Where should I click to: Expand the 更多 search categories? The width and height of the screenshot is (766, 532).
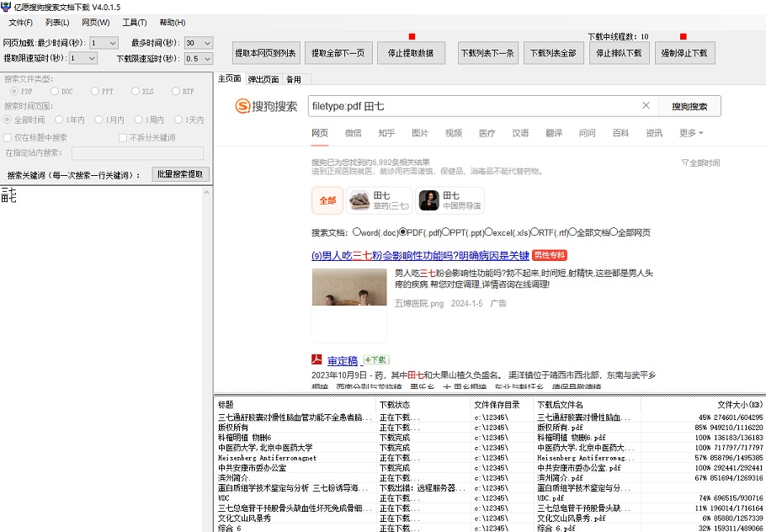[691, 133]
